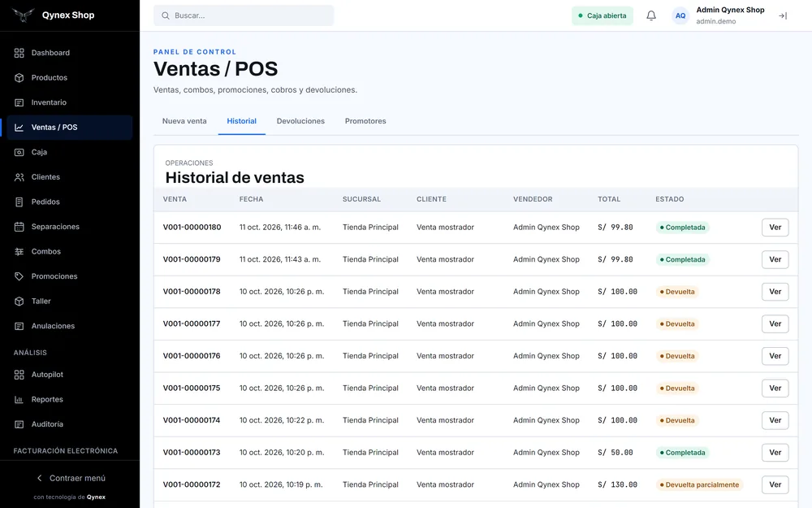Screen dimensions: 812x508
Task: Click Ver for sale V001-00000179
Action: pyautogui.click(x=775, y=260)
